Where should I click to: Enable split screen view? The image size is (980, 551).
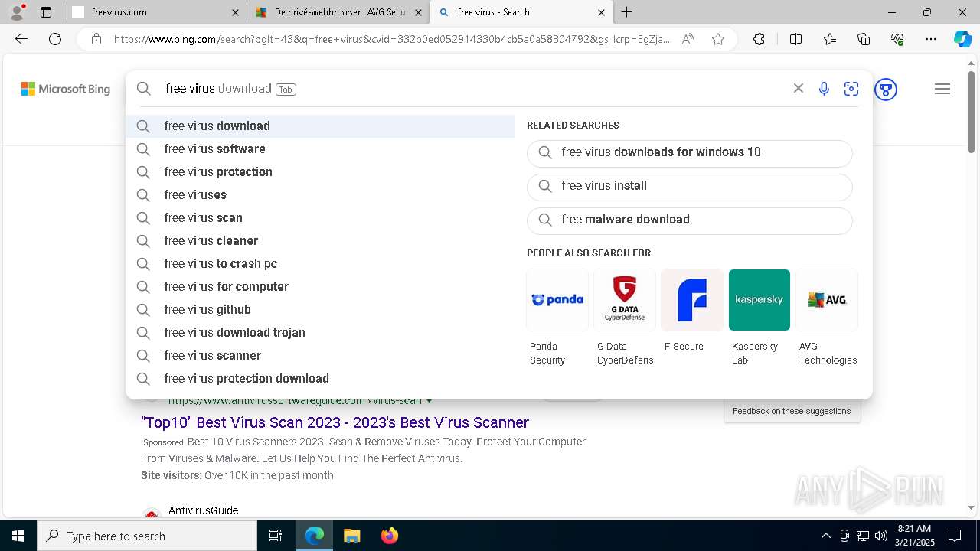click(795, 39)
